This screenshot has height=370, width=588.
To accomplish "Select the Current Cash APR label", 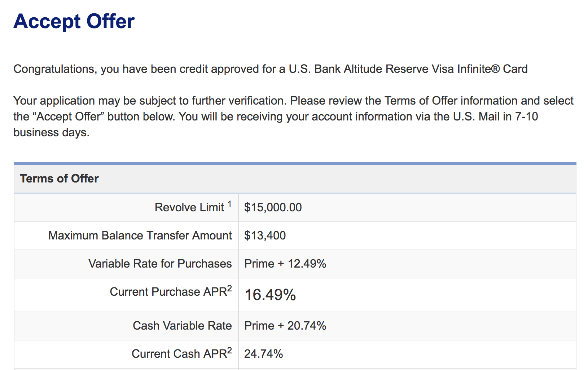I will (x=179, y=354).
